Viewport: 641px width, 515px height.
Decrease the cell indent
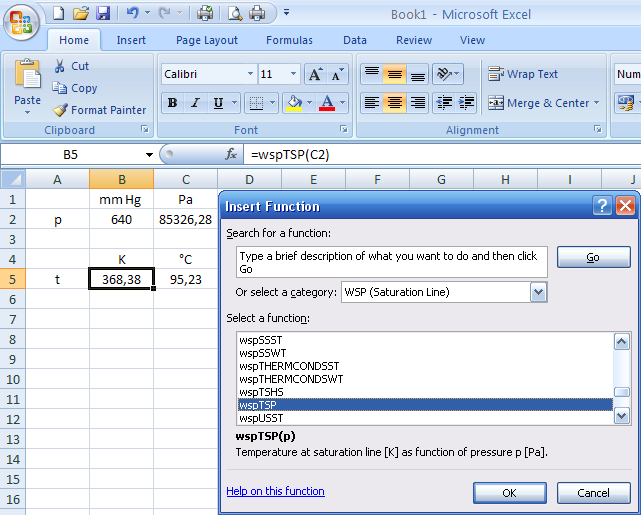point(444,103)
